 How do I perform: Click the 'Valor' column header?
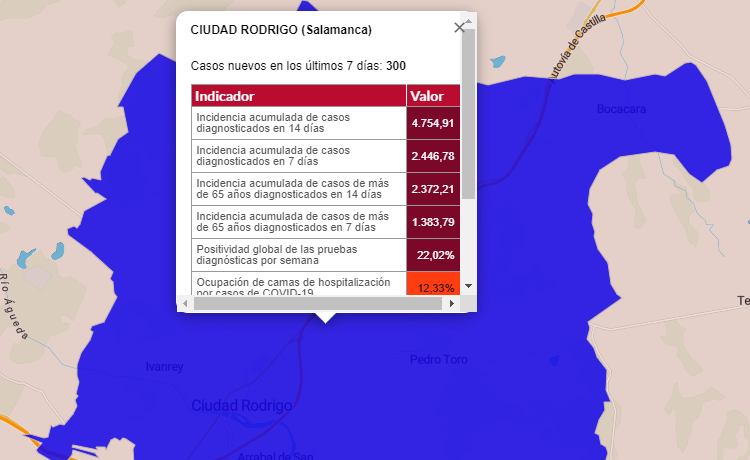[433, 96]
